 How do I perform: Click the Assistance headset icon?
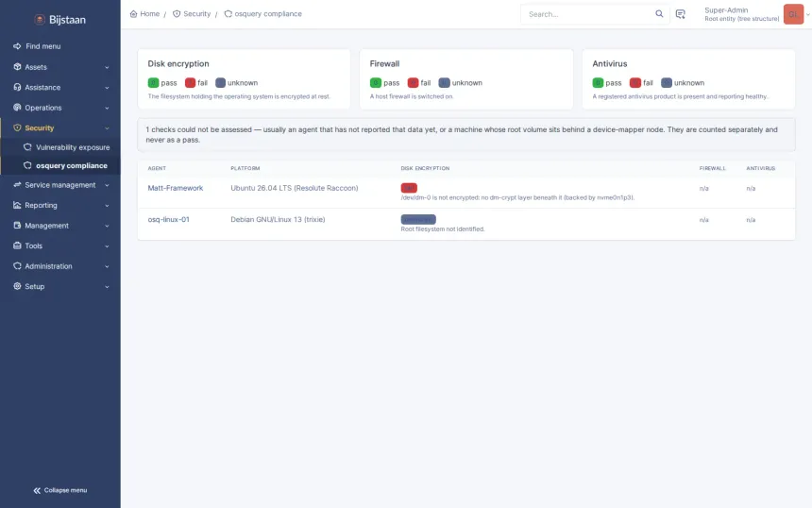[x=17, y=87]
